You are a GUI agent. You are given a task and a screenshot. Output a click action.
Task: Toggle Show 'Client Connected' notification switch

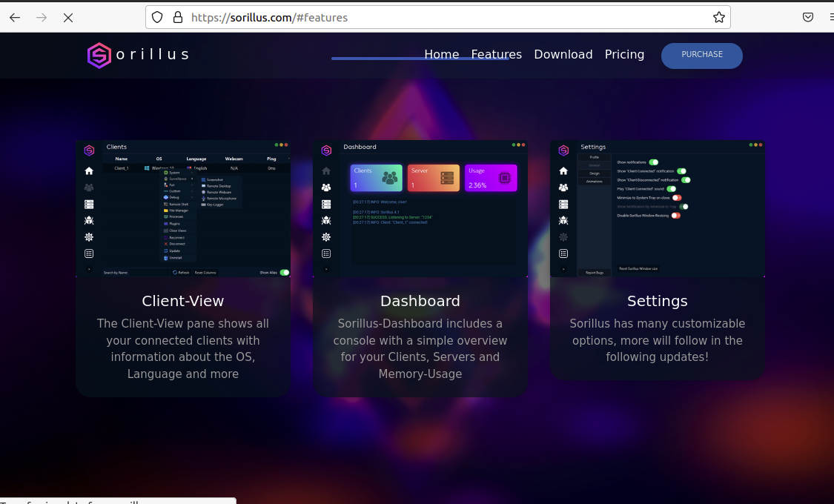pos(681,171)
